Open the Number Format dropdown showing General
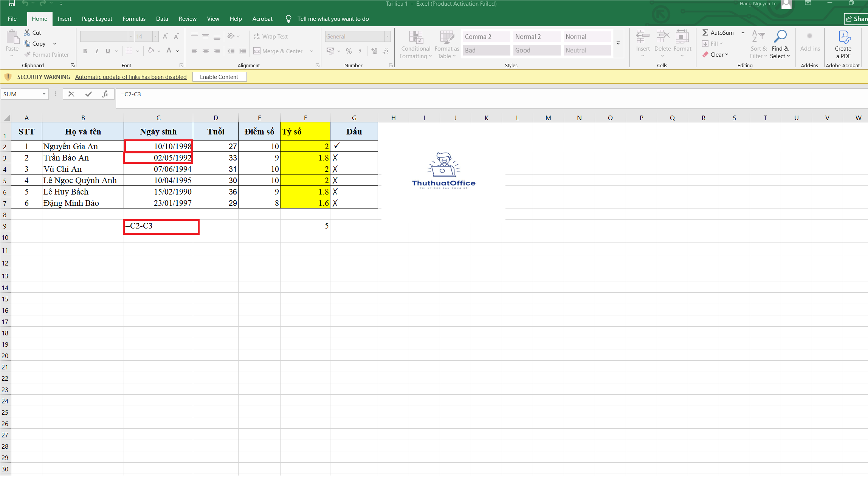 point(387,36)
